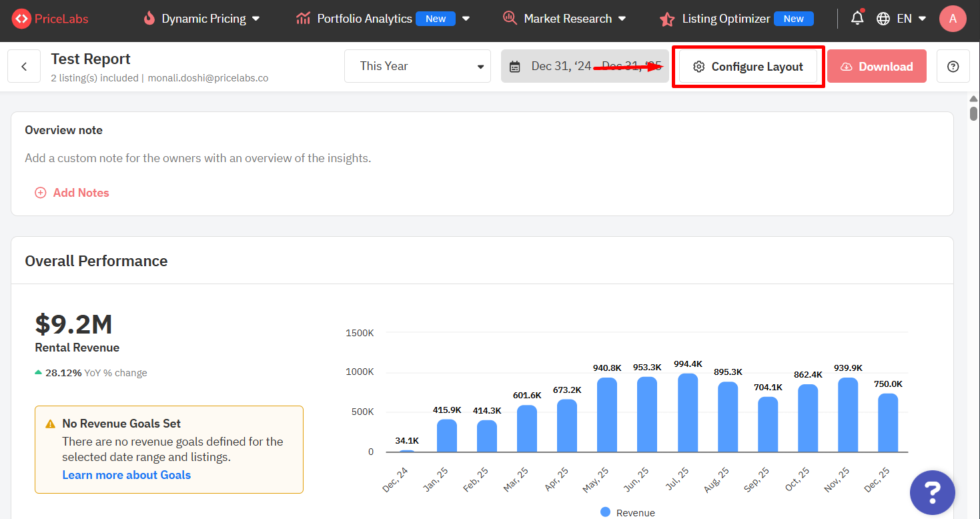Open the This Year period dropdown

click(x=418, y=66)
